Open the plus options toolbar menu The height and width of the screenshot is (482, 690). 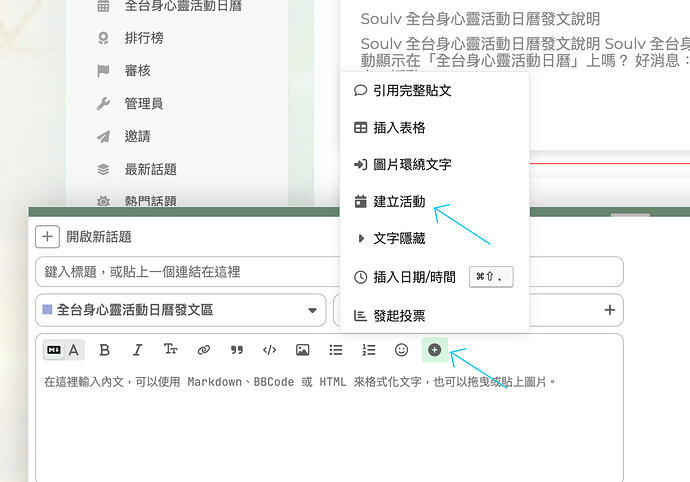click(434, 350)
